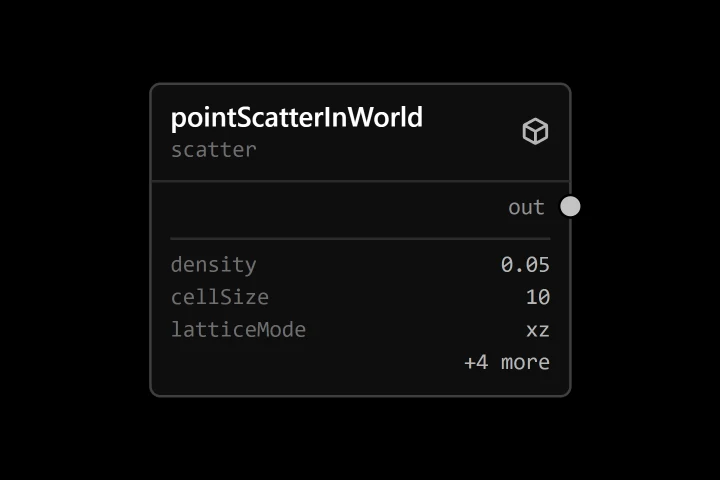Click the node's bottom border edge
The width and height of the screenshot is (720, 480).
coord(360,395)
